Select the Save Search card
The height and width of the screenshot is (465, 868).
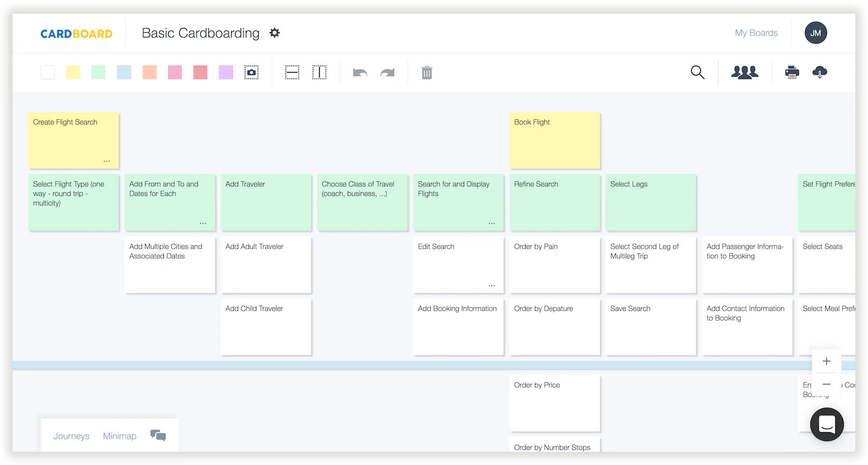[651, 327]
